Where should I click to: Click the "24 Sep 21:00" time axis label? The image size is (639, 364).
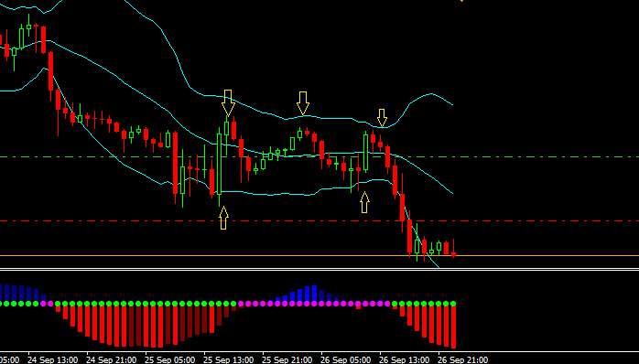(112, 360)
